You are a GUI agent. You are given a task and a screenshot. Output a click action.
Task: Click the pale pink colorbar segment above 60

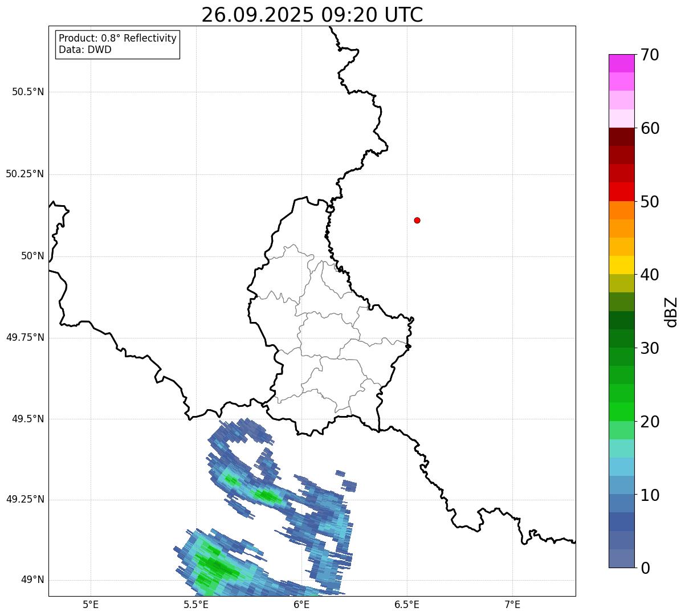pos(621,119)
